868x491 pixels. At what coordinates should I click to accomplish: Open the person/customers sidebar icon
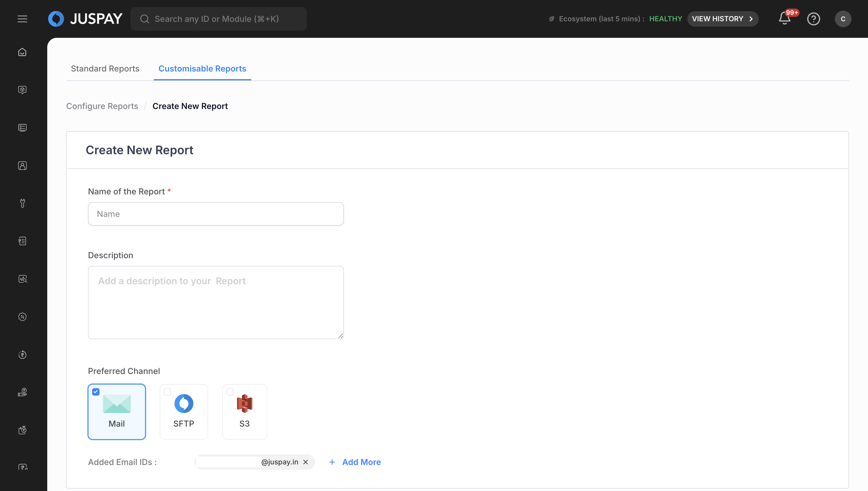click(22, 165)
